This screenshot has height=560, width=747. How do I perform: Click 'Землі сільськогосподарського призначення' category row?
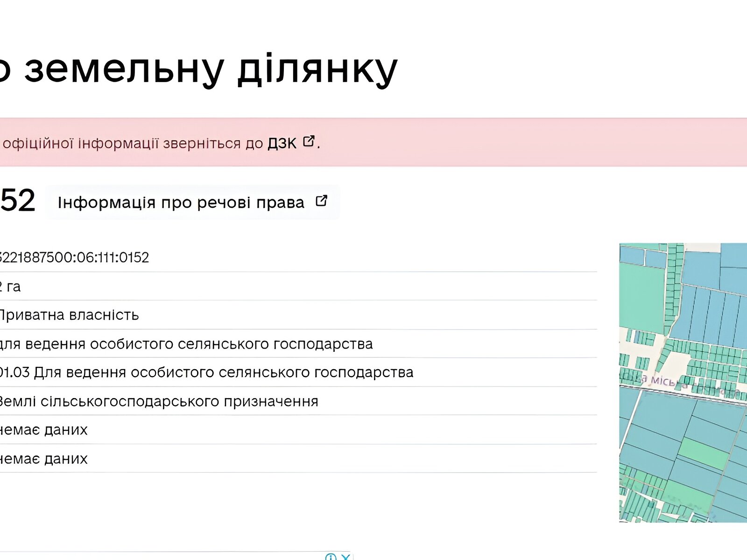(158, 402)
